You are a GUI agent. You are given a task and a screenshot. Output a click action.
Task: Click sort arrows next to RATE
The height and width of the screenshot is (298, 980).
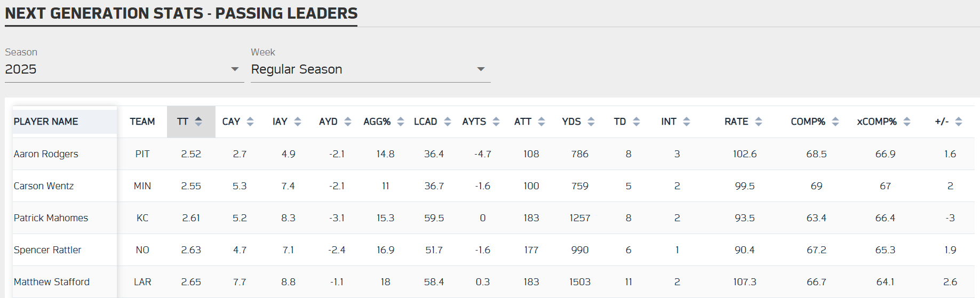759,122
